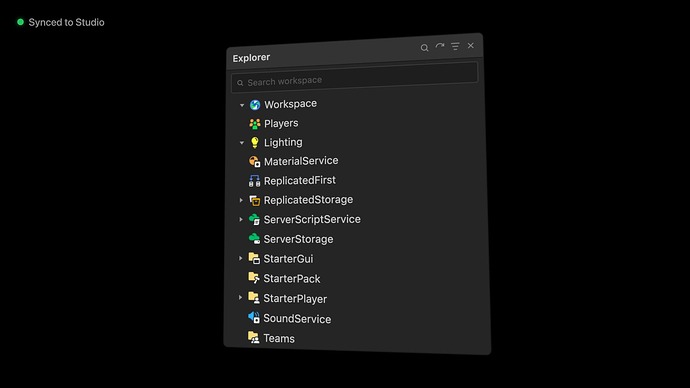Viewport: 690px width, 388px height.
Task: Click the StarterGui folder icon
Action: tap(254, 259)
